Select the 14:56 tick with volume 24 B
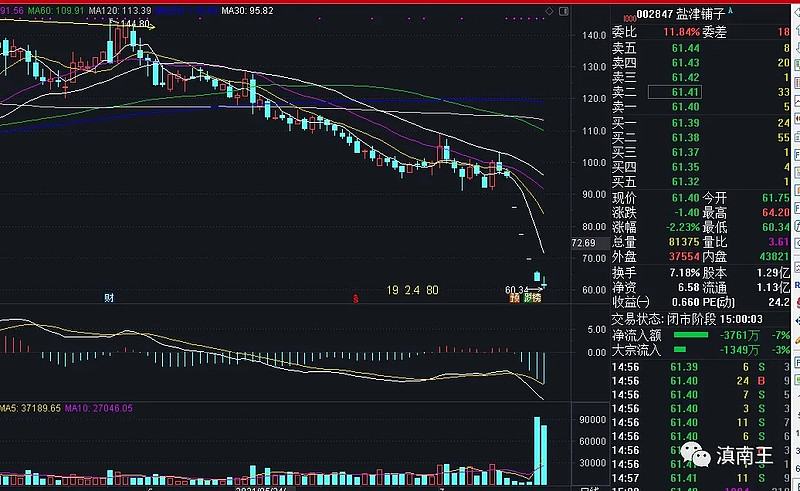This screenshot has height=491, width=800. (x=700, y=381)
